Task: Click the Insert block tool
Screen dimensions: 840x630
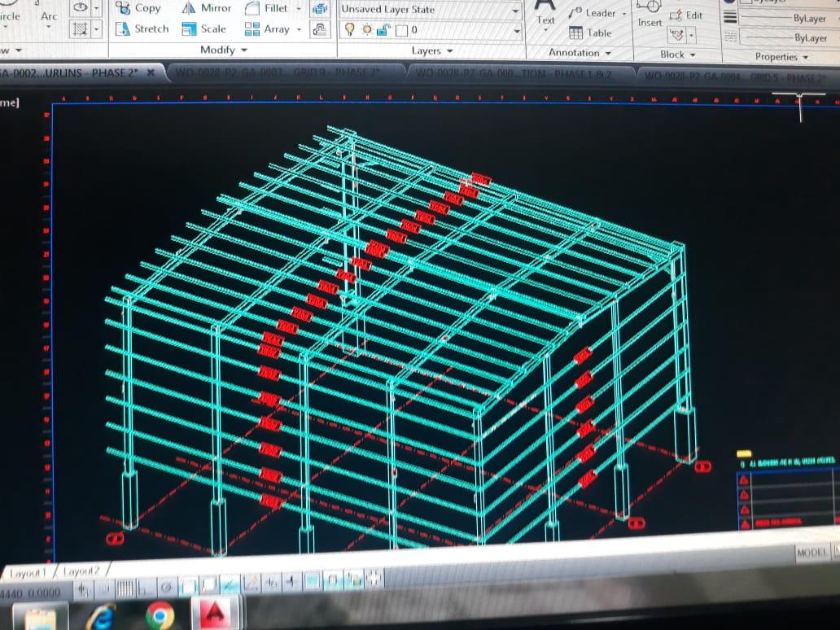Action: 650,15
